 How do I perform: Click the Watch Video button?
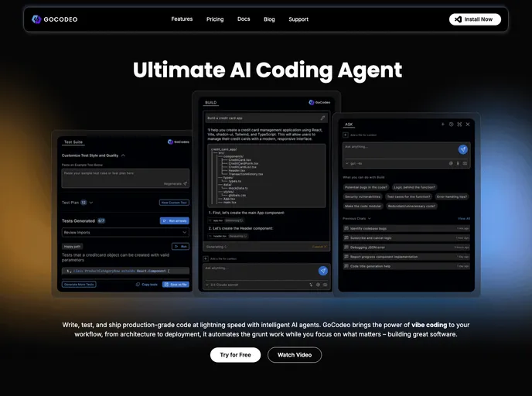pyautogui.click(x=295, y=355)
